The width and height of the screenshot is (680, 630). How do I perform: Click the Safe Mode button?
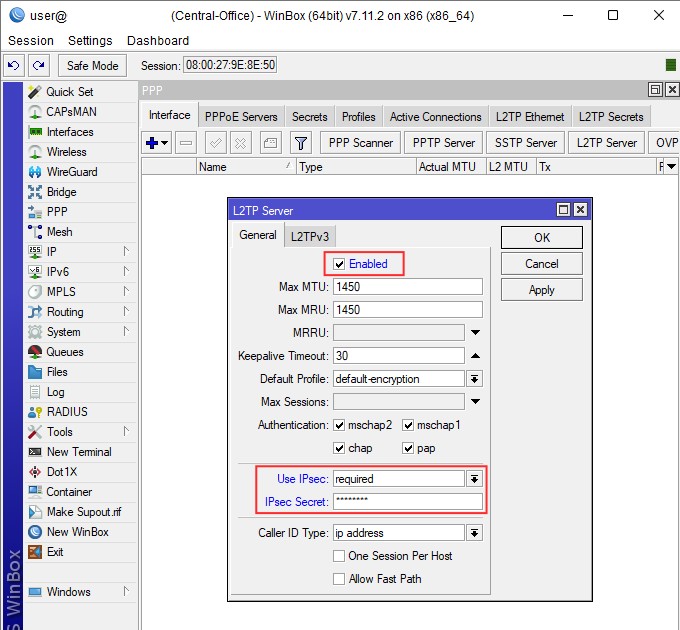[x=92, y=65]
